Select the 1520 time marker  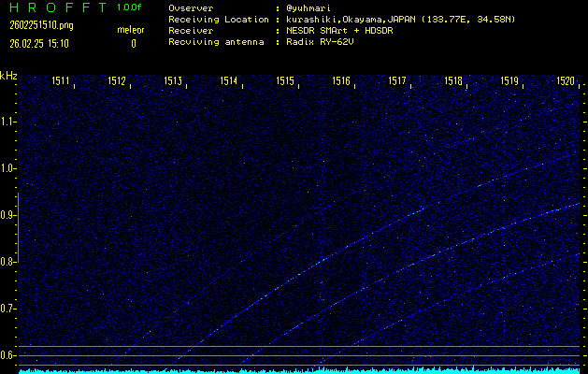tap(566, 81)
